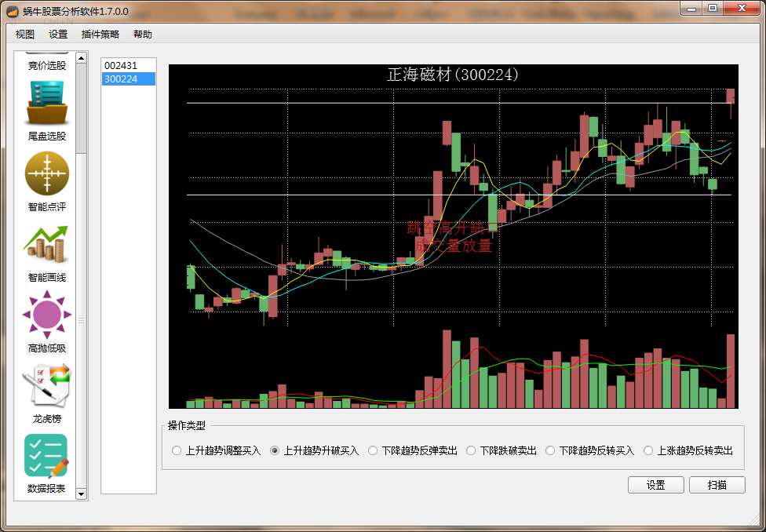
Task: Open the 尾盘选股 briefcase icon
Action: [47, 103]
